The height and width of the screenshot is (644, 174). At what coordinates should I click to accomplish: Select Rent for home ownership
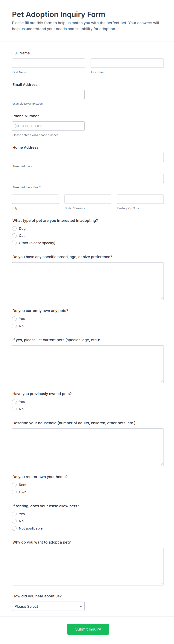[x=15, y=485]
